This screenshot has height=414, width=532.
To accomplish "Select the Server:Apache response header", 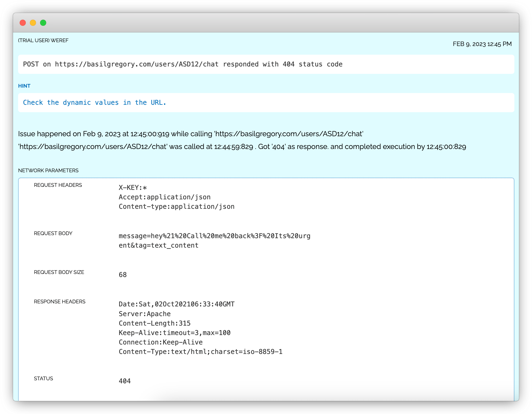I will 144,314.
